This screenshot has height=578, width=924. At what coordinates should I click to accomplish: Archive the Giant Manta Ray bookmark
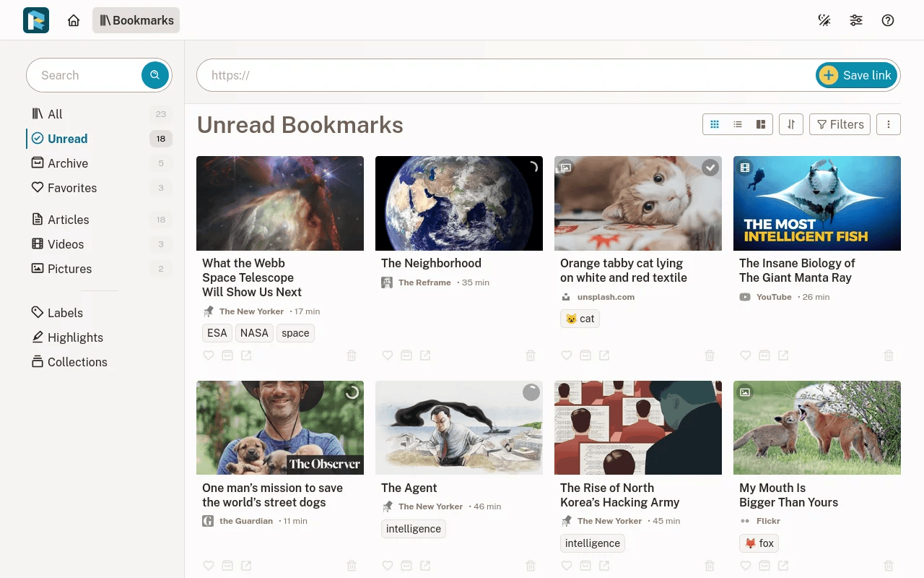(764, 355)
